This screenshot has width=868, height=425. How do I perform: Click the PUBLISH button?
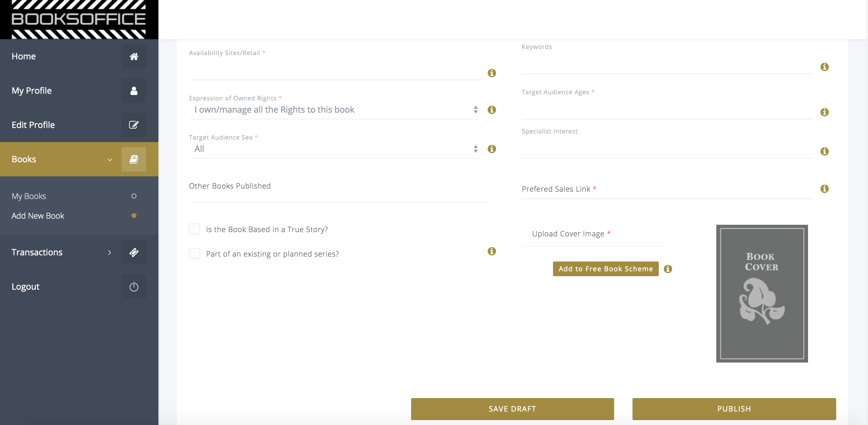pyautogui.click(x=734, y=409)
